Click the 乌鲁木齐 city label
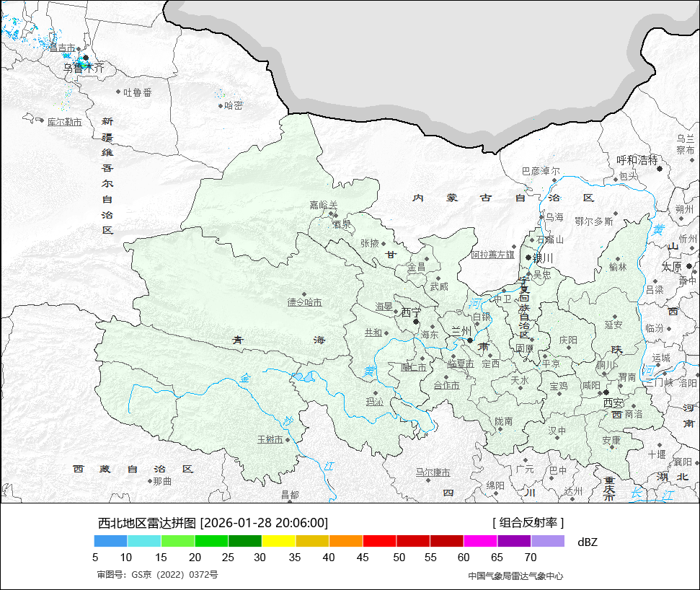Viewport: 700px width, 590px height. (x=84, y=68)
